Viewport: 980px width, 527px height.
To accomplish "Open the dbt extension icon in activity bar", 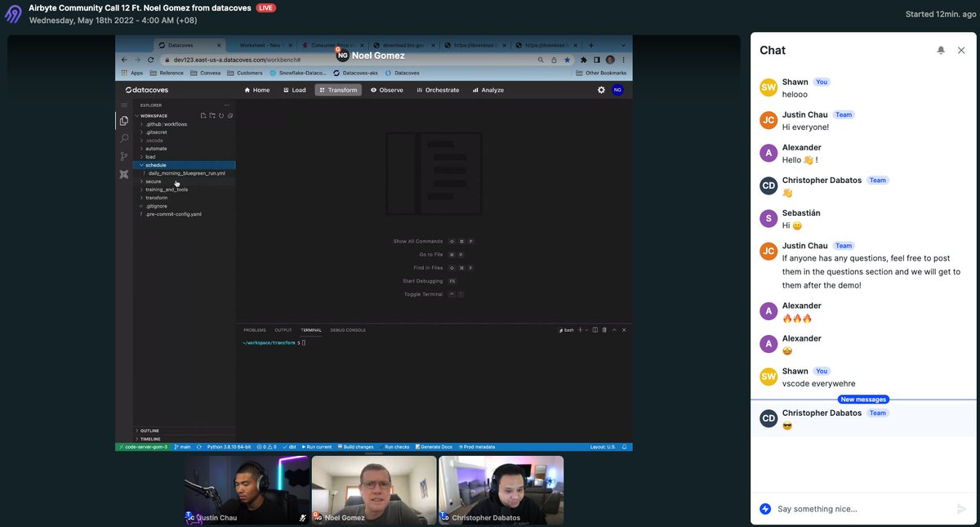I will tap(124, 174).
